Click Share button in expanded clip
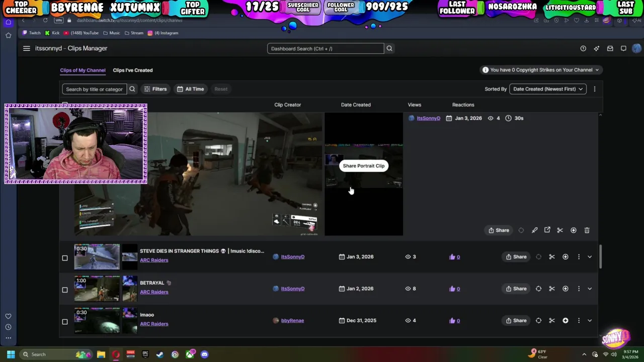This screenshot has width=644, height=362. pyautogui.click(x=499, y=230)
